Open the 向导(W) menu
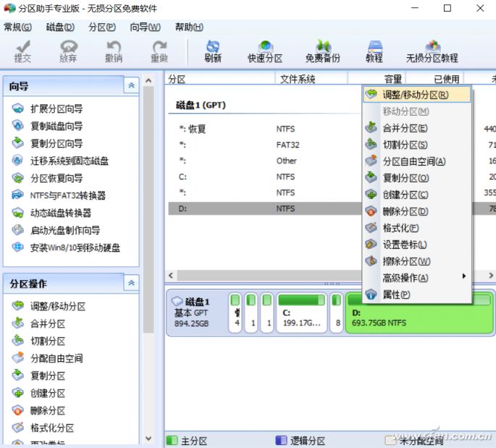The image size is (496, 448). click(146, 28)
